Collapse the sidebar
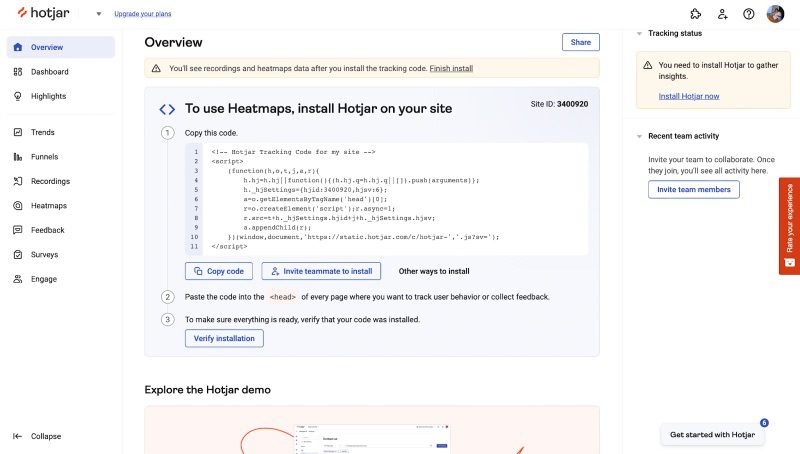The width and height of the screenshot is (800, 454). point(37,436)
